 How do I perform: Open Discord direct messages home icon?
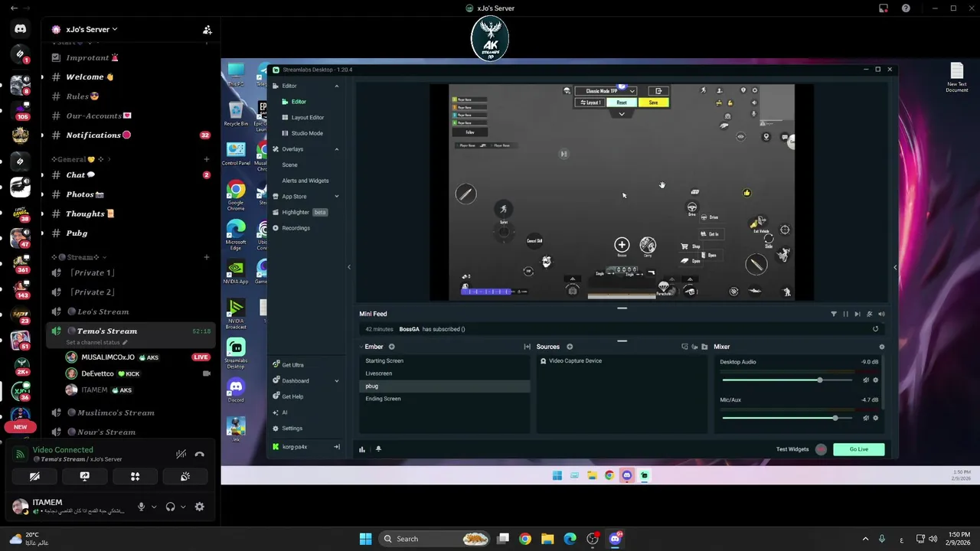[x=21, y=29]
